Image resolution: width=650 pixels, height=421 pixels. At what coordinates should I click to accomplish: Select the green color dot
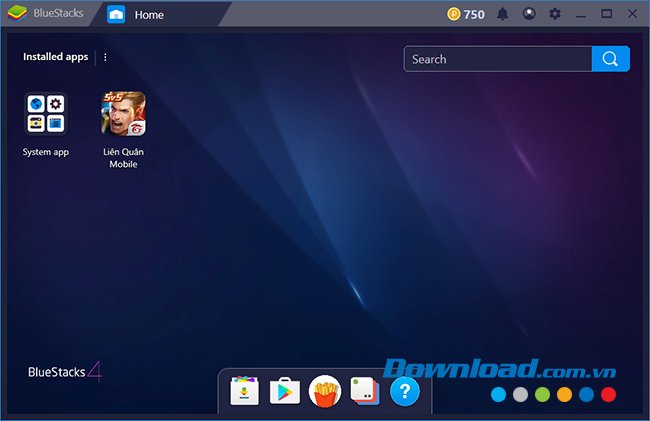tap(542, 394)
